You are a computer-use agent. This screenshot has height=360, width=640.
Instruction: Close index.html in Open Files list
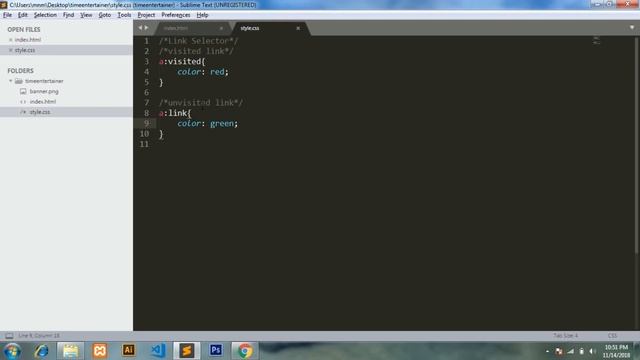[11, 40]
